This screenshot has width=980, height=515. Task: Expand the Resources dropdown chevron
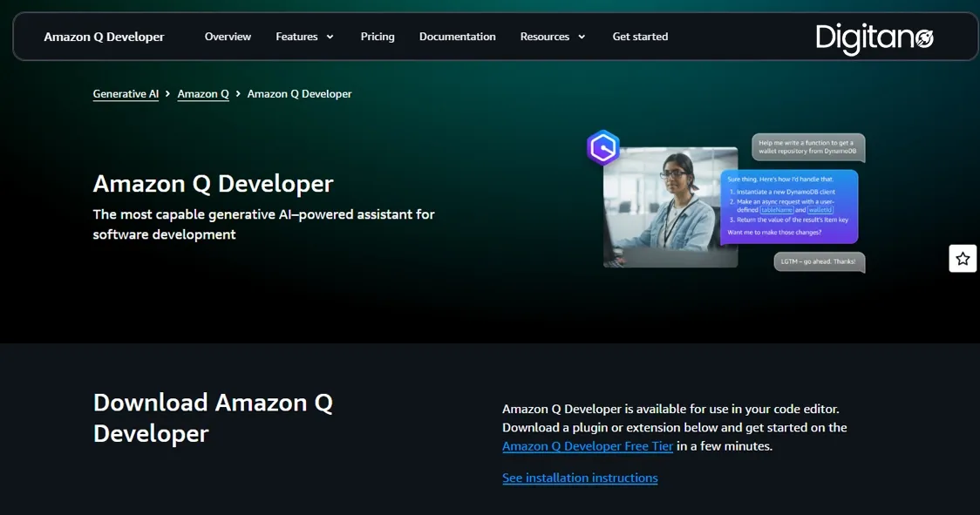point(582,37)
